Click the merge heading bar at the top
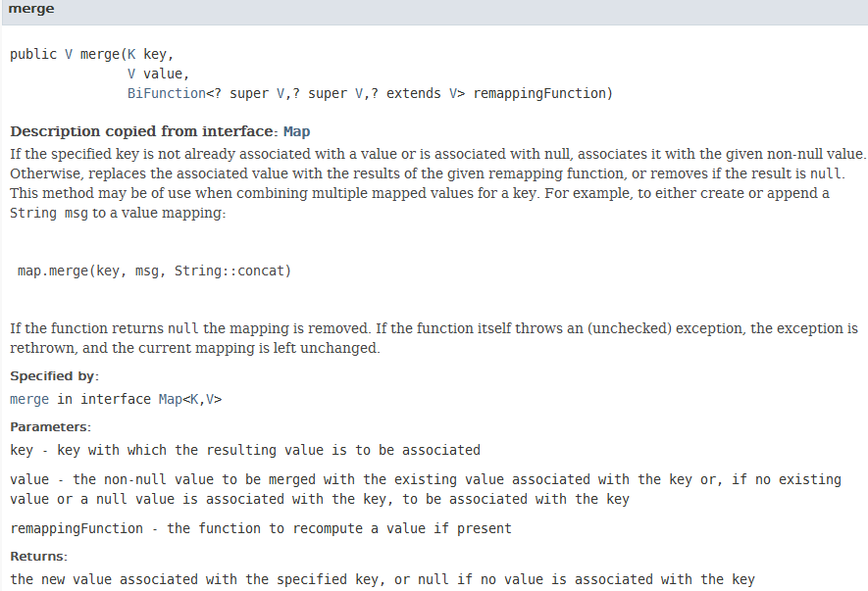The height and width of the screenshot is (591, 868). 435,11
